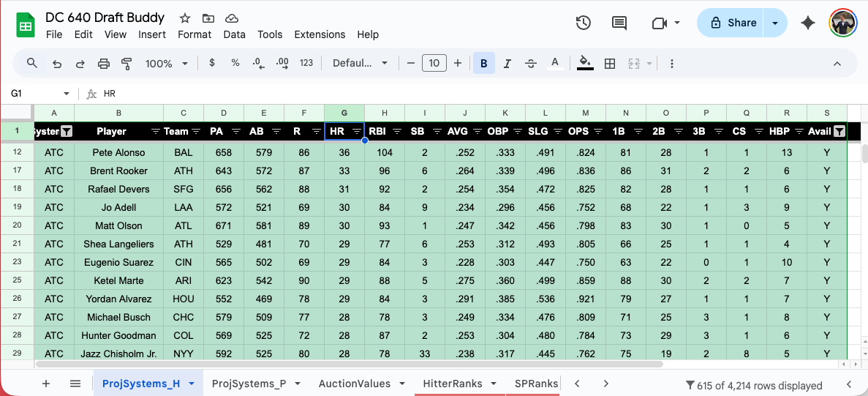Open the Share options dropdown arrow
868x396 pixels.
(x=775, y=23)
